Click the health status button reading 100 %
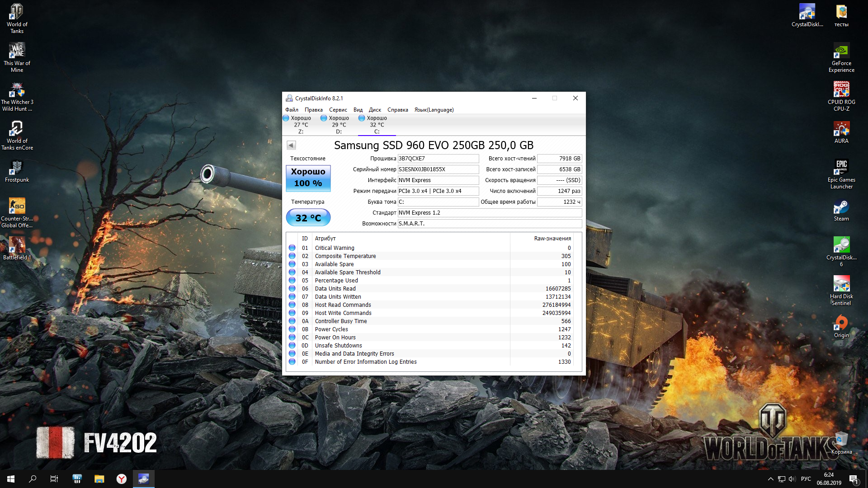 point(308,178)
